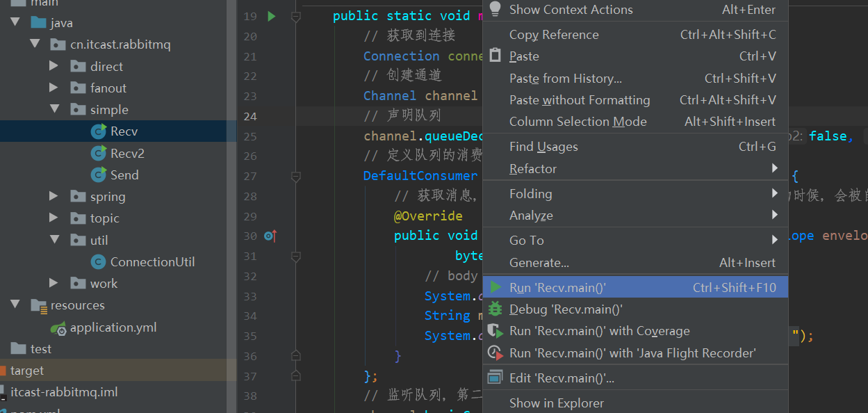Expand the topic package arrow

(54, 218)
